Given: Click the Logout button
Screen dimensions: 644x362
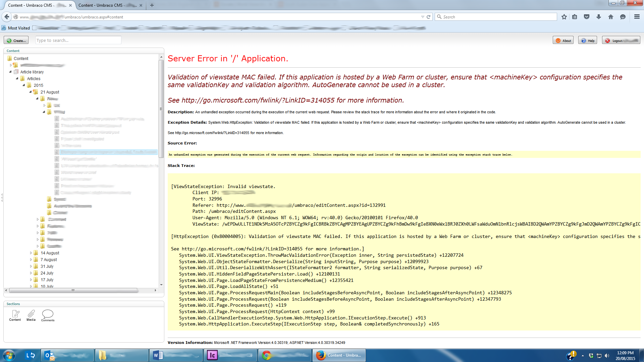Looking at the screenshot, I should [x=621, y=41].
